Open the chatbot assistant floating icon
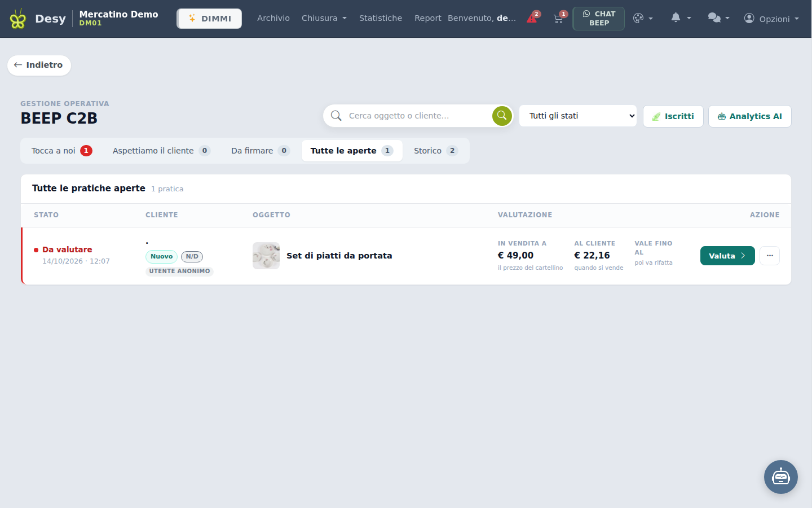The height and width of the screenshot is (508, 812). point(781,477)
